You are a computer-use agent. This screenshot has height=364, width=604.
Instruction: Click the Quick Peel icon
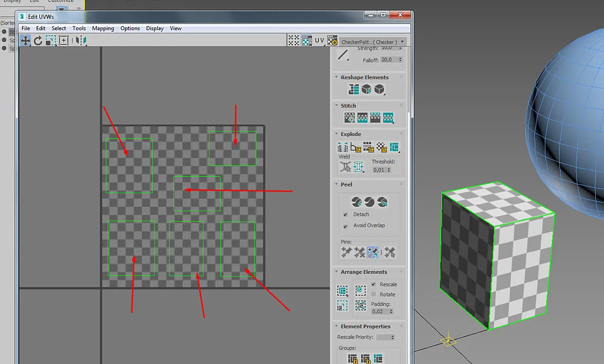point(356,201)
